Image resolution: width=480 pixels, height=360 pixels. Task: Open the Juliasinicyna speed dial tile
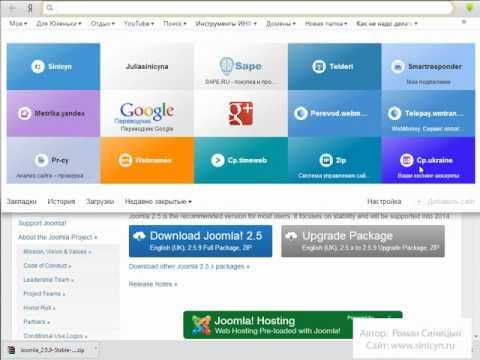coord(147,67)
